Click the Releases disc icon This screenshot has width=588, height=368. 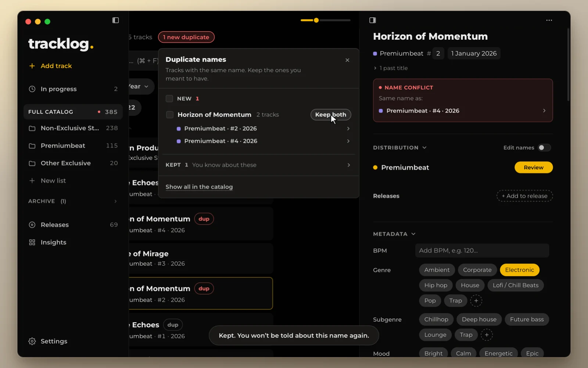pos(32,225)
